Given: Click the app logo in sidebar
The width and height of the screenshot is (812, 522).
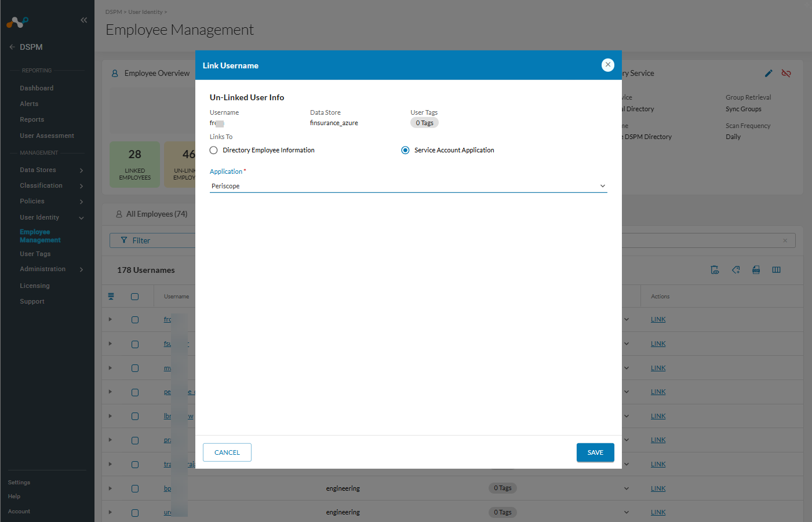Looking at the screenshot, I should [x=17, y=22].
